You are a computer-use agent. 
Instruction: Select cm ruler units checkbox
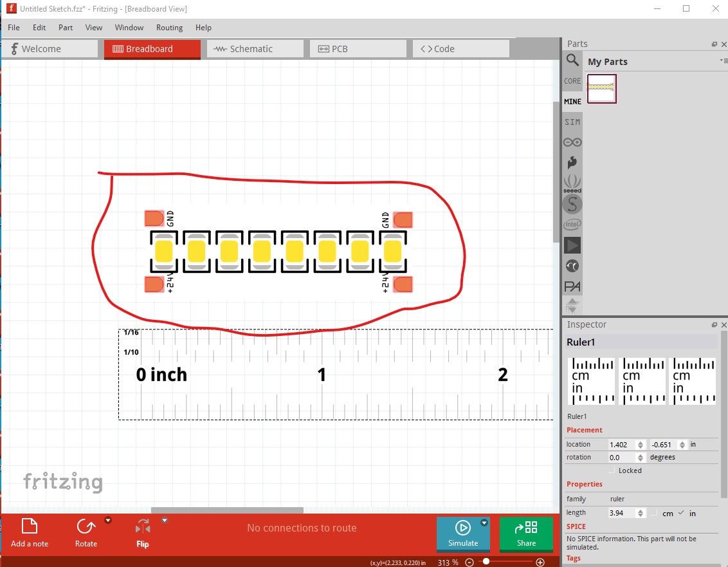[654, 513]
